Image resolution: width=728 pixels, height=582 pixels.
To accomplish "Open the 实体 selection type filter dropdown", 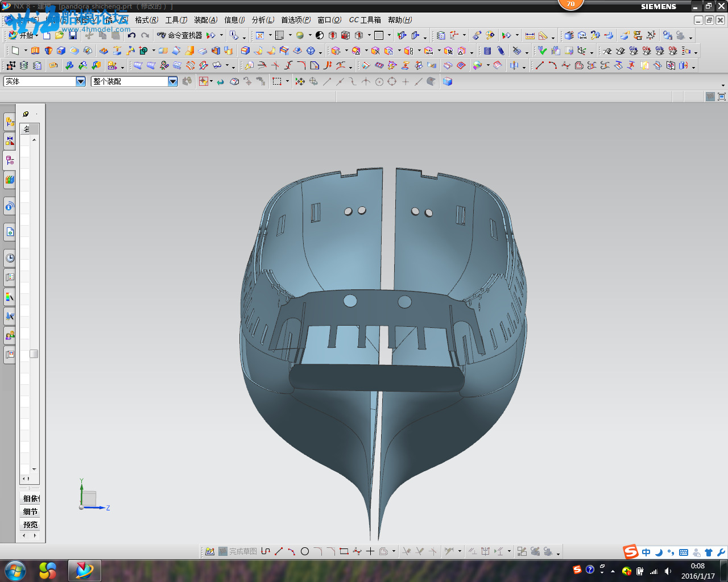I will [x=81, y=81].
